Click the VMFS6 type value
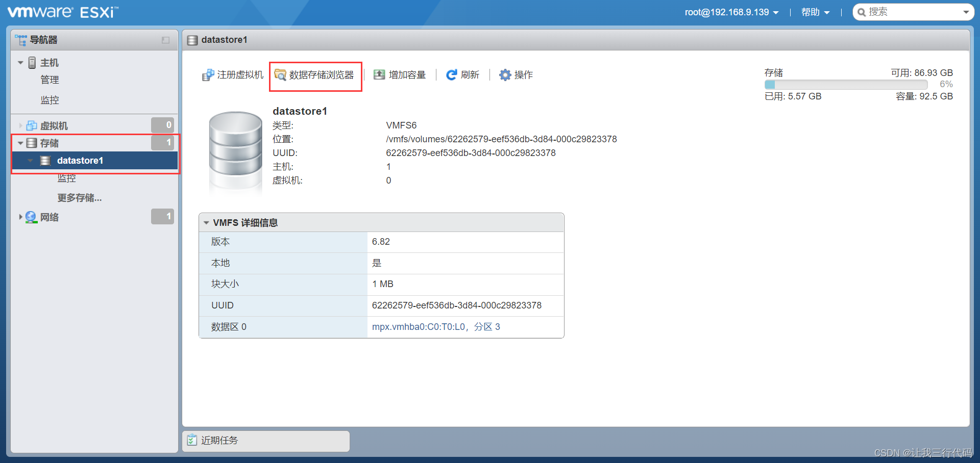Viewport: 980px width, 463px height. (x=401, y=125)
